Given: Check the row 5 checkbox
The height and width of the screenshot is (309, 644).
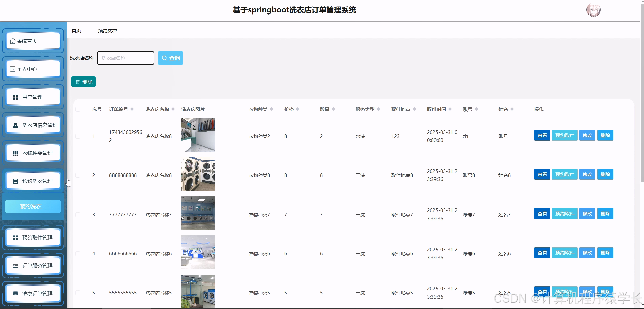Looking at the screenshot, I should [x=78, y=293].
